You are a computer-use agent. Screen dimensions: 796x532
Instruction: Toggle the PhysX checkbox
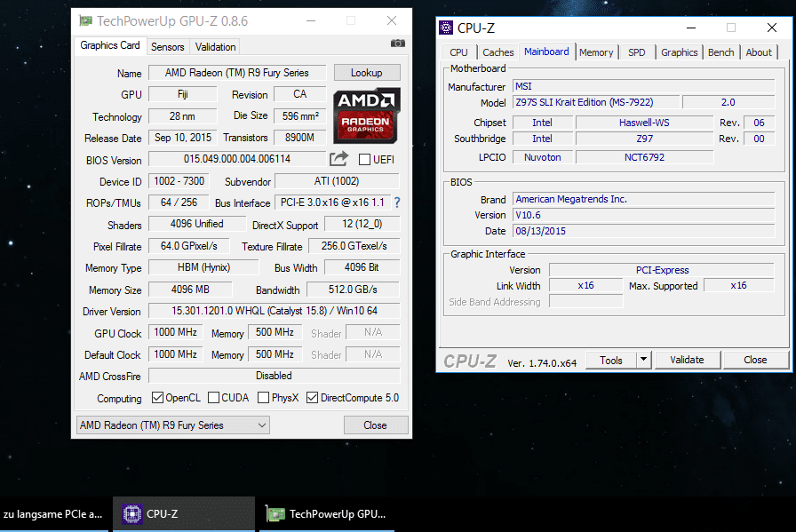(263, 398)
